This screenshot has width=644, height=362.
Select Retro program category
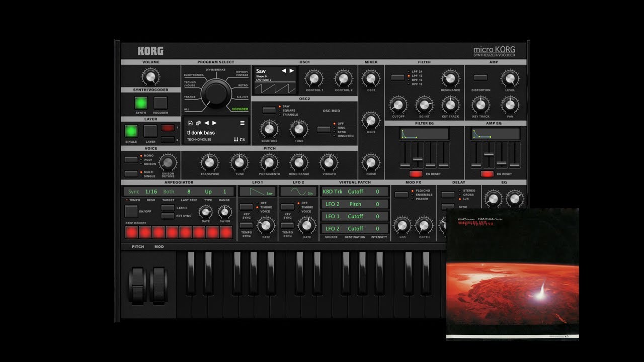243,86
